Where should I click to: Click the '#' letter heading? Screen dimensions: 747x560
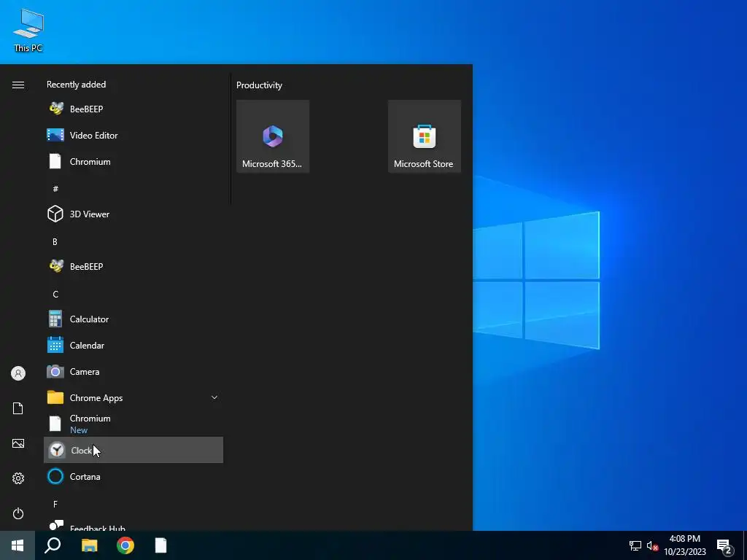coord(55,189)
